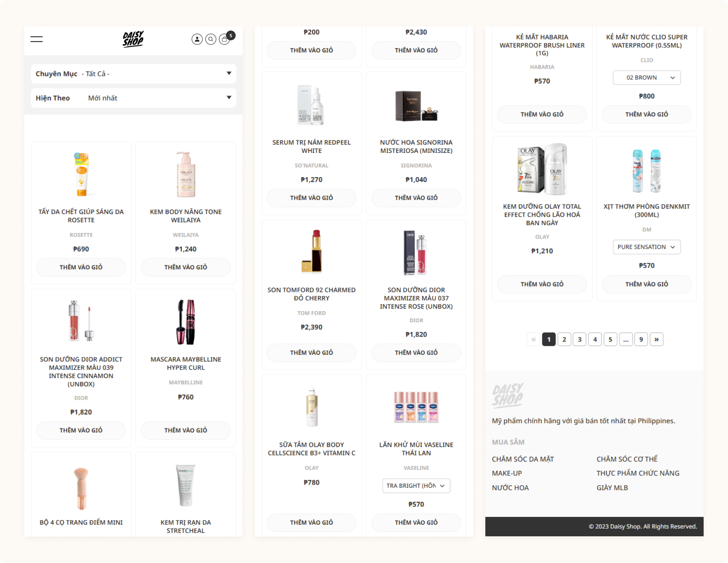Add Xịt Thơm Phòng Denkmit to cart
The width and height of the screenshot is (728, 563).
(x=647, y=284)
